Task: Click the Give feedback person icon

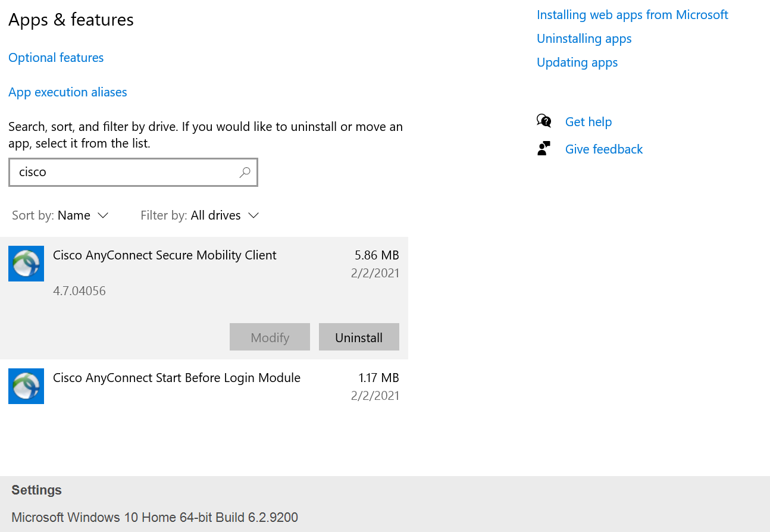Action: [x=544, y=149]
